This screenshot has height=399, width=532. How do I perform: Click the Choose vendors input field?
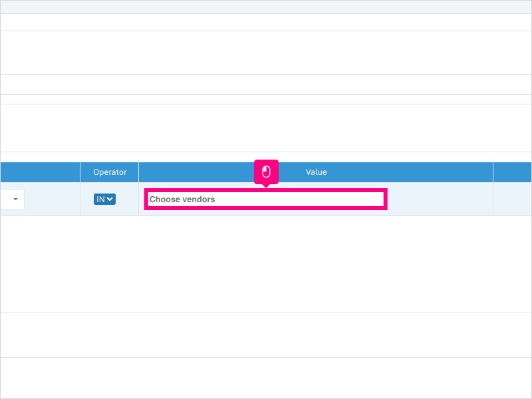265,199
